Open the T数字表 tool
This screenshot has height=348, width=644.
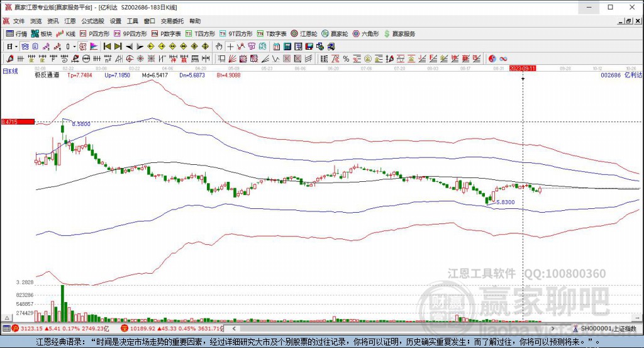tap(272, 34)
